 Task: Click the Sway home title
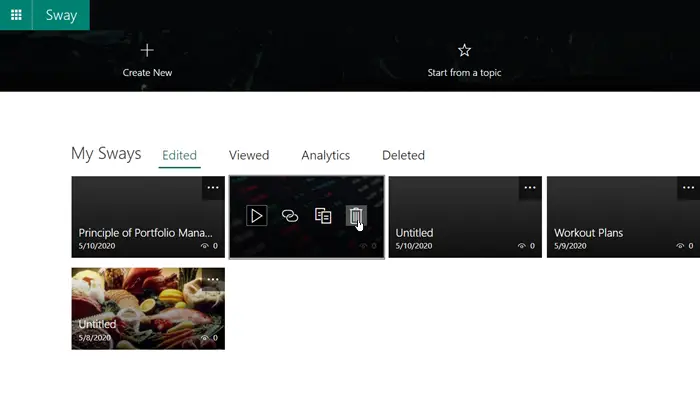point(61,15)
